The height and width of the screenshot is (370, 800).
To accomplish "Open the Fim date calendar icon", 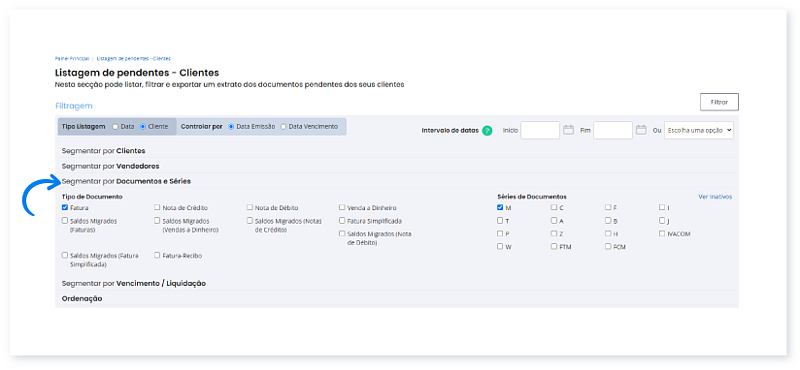I will [x=641, y=130].
